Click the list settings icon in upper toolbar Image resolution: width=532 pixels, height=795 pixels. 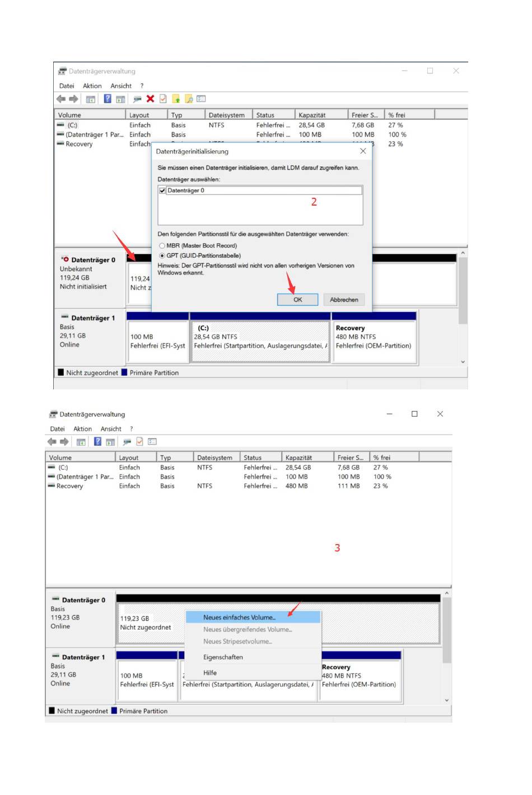201,99
